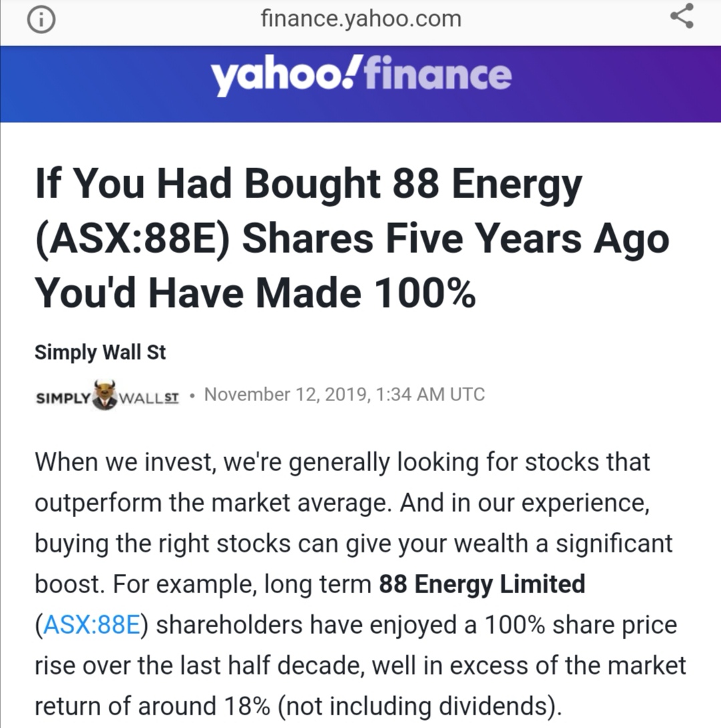Click the article headline about 88 Energy
Viewport: 721px width, 728px height.
coord(351,238)
